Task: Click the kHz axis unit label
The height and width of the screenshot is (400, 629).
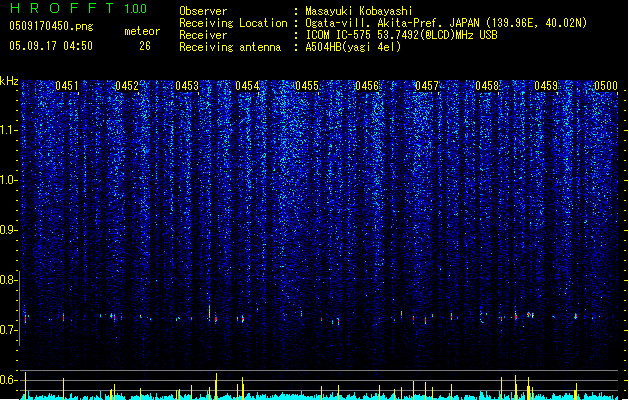Action: [9, 81]
